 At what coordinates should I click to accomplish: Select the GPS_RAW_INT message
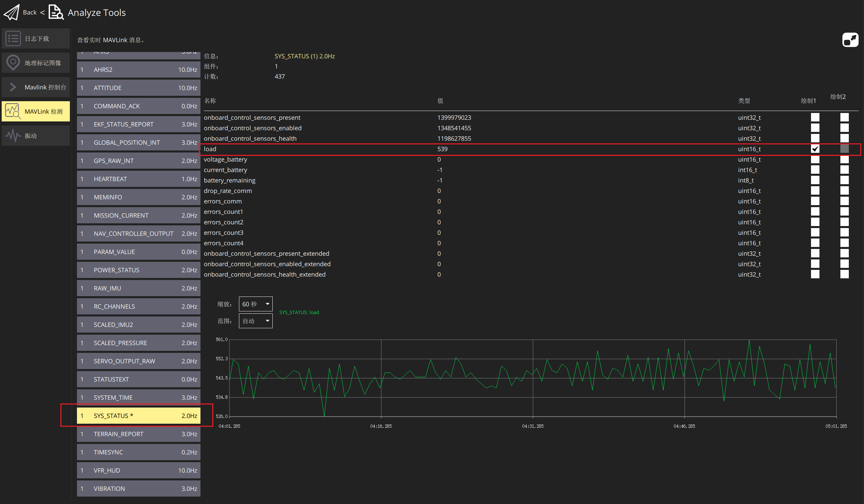[x=138, y=161]
